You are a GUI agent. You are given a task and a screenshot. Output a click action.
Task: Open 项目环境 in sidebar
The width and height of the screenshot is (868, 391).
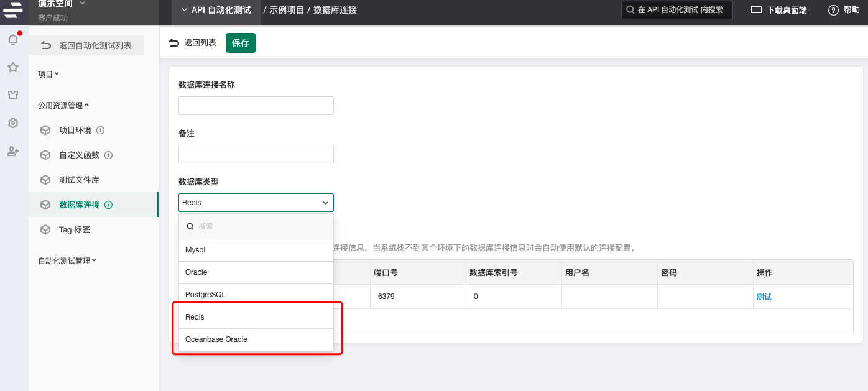(75, 130)
